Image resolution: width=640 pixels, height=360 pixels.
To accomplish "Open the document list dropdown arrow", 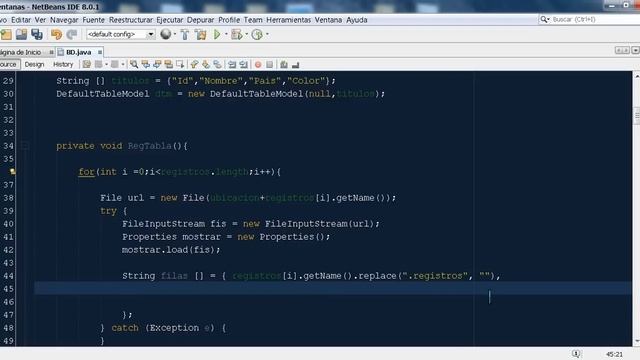I will [635, 50].
